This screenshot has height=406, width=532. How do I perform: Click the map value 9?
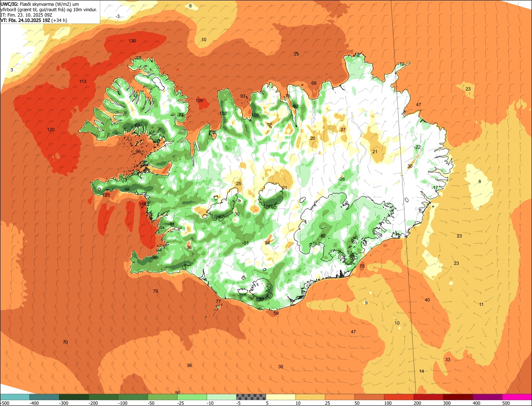coord(366,303)
